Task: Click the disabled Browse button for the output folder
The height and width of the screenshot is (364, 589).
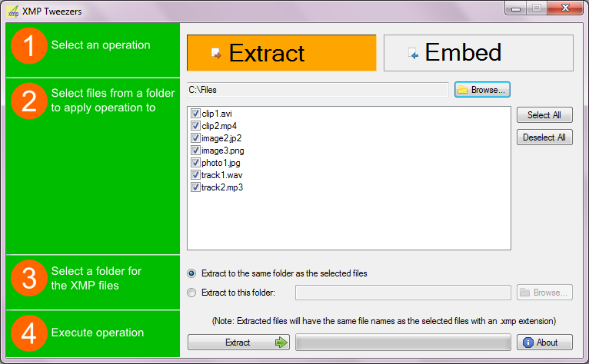Action: [544, 293]
